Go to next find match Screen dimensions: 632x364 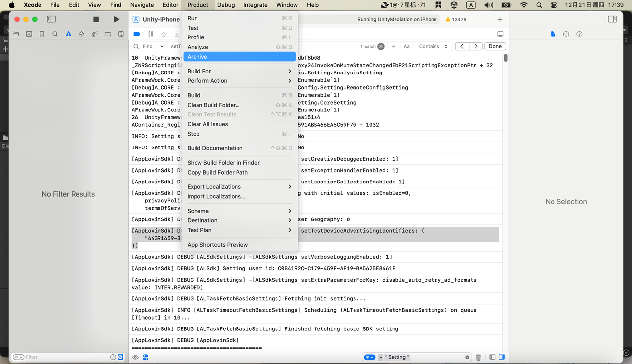coord(475,46)
